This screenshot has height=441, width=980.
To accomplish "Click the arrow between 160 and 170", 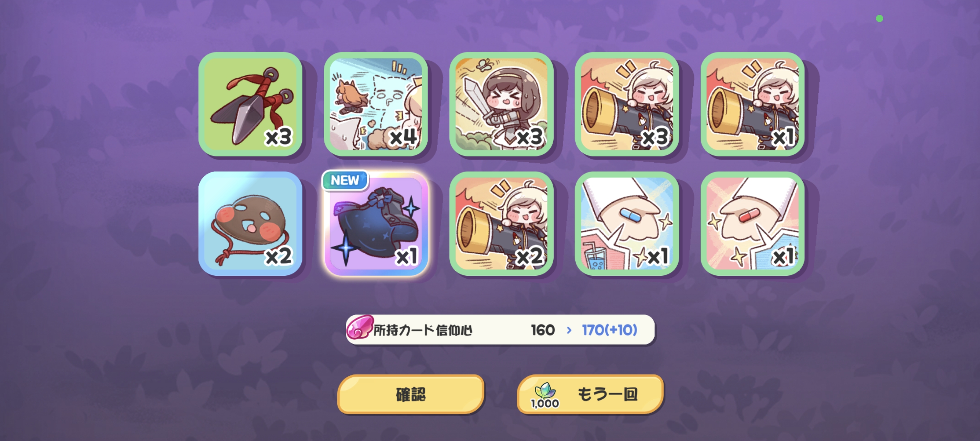I will [x=569, y=330].
